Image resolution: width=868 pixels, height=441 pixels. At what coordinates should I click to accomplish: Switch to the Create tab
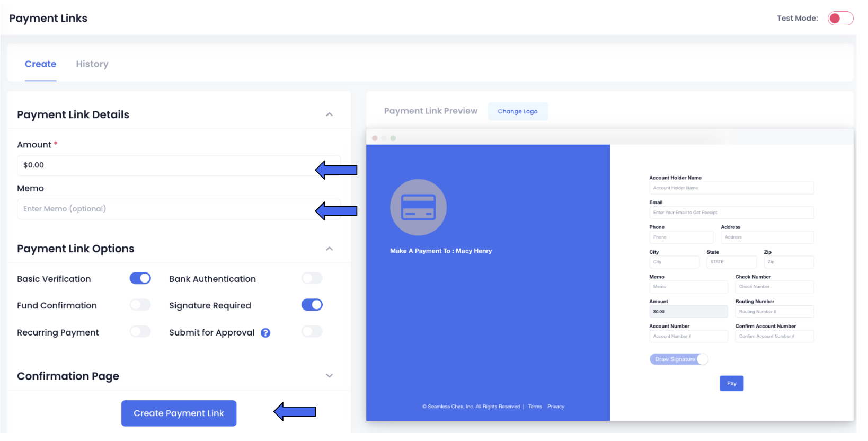(x=40, y=64)
